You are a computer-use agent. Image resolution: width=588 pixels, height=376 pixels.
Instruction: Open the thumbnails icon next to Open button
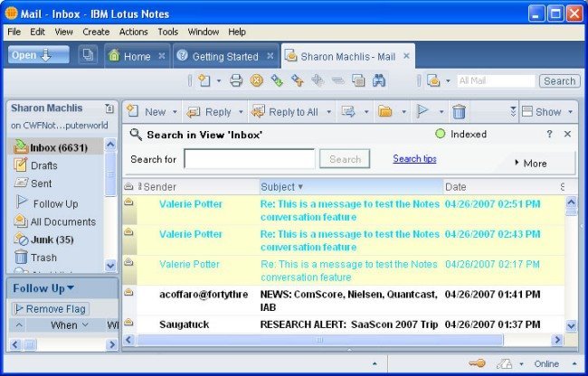88,55
